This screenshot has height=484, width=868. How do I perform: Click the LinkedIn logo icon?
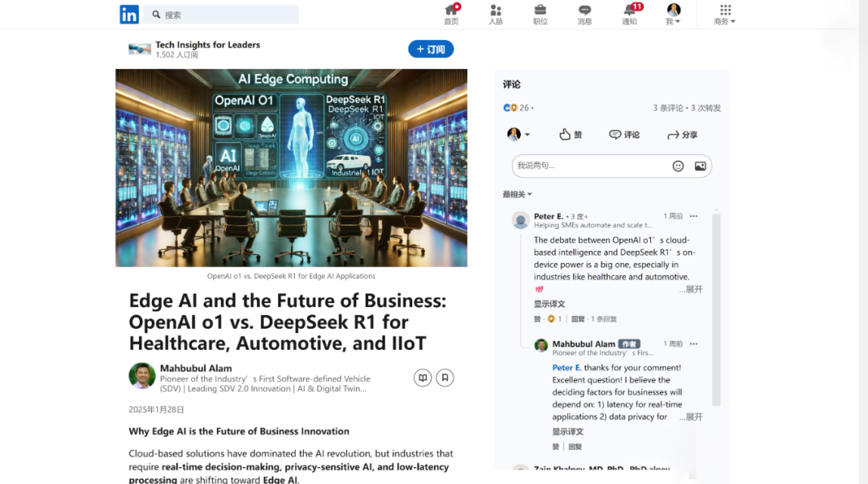[x=129, y=14]
